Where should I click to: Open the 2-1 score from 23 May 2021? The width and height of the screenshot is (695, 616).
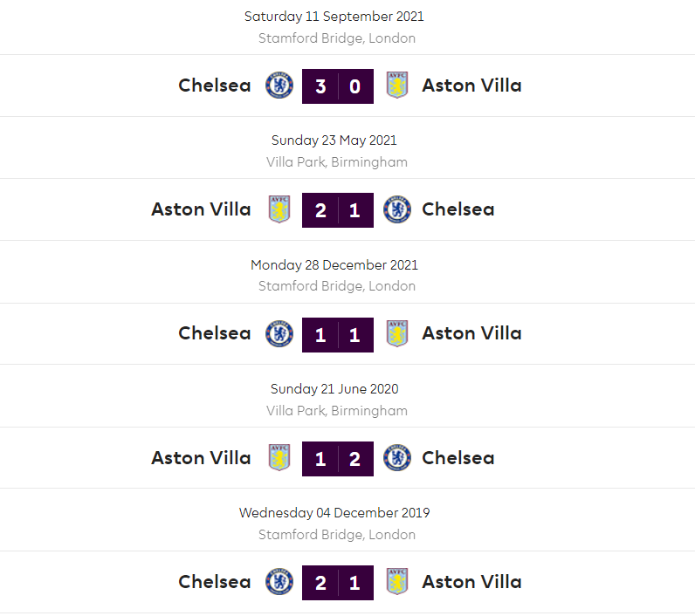[x=338, y=210]
